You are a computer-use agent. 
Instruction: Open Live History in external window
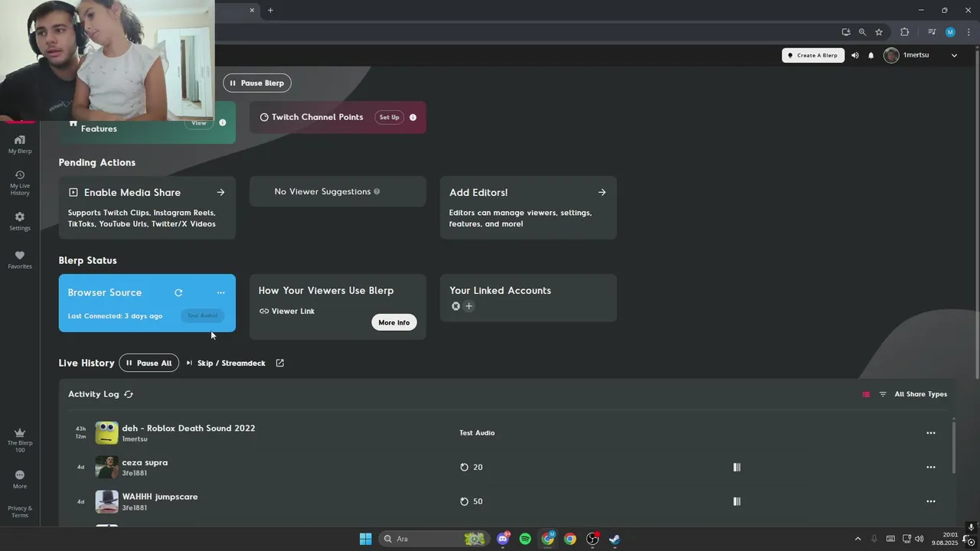pos(279,363)
